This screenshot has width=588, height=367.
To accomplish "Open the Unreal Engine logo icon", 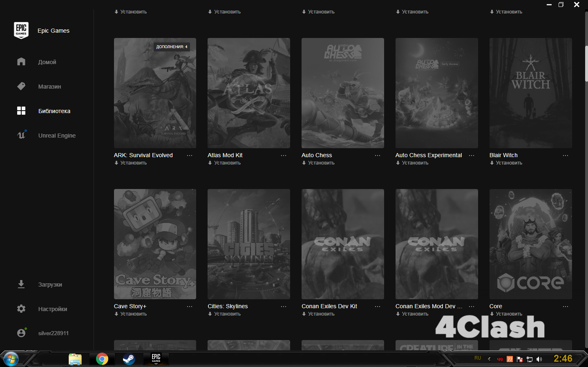I will 21,135.
